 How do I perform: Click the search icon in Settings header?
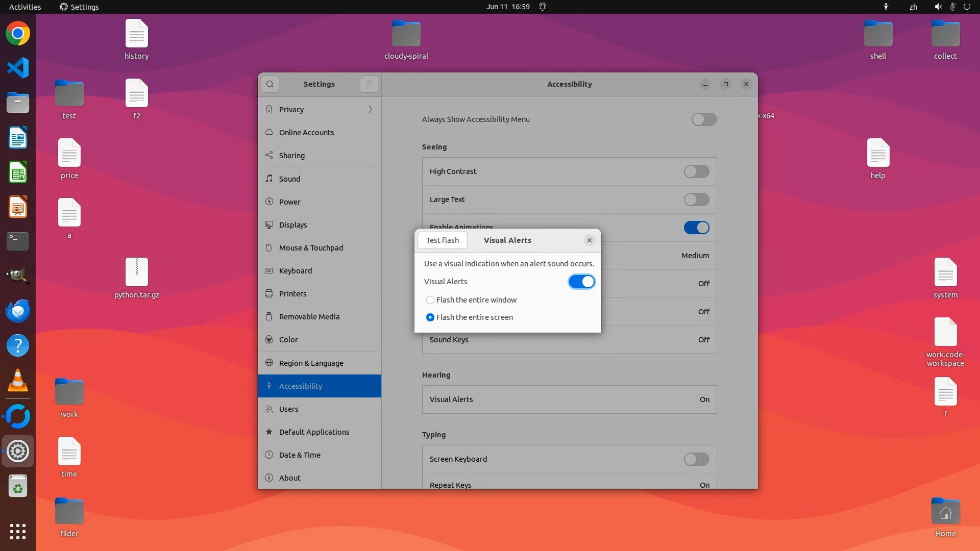point(270,84)
